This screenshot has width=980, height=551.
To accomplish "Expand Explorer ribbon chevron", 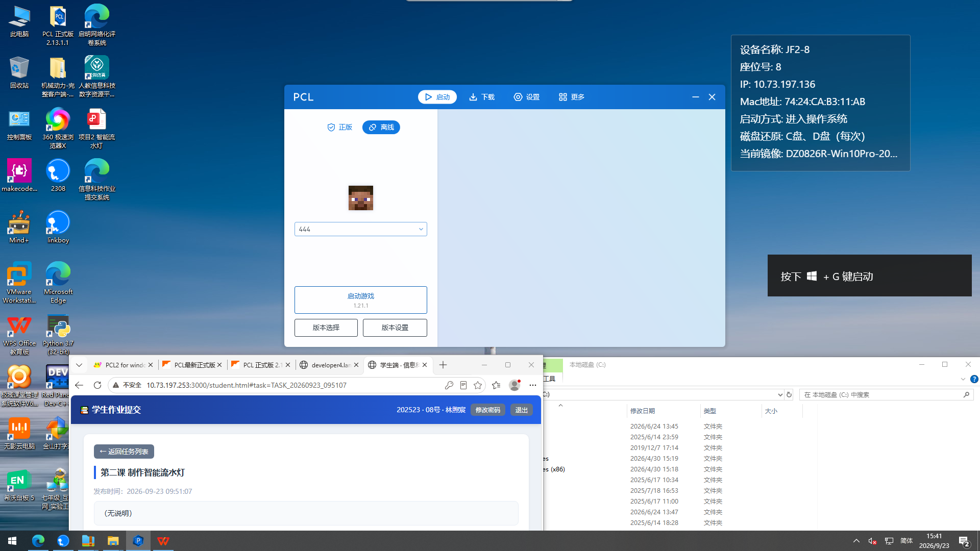I will click(963, 379).
